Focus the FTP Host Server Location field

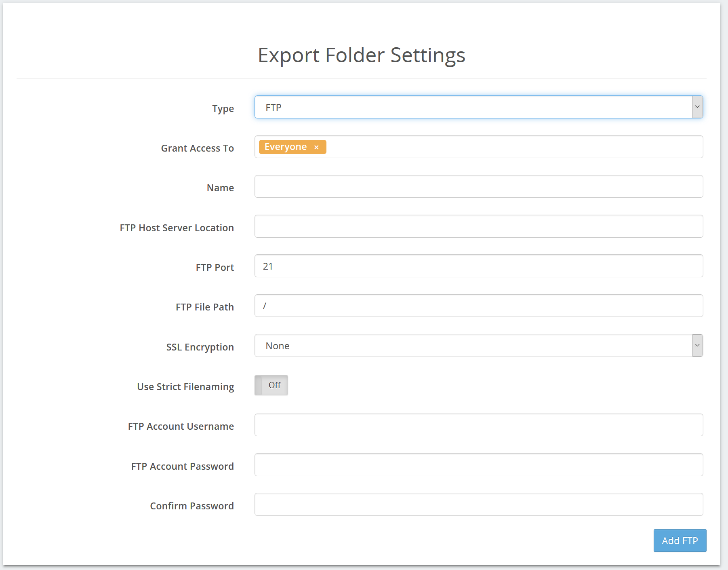(479, 226)
